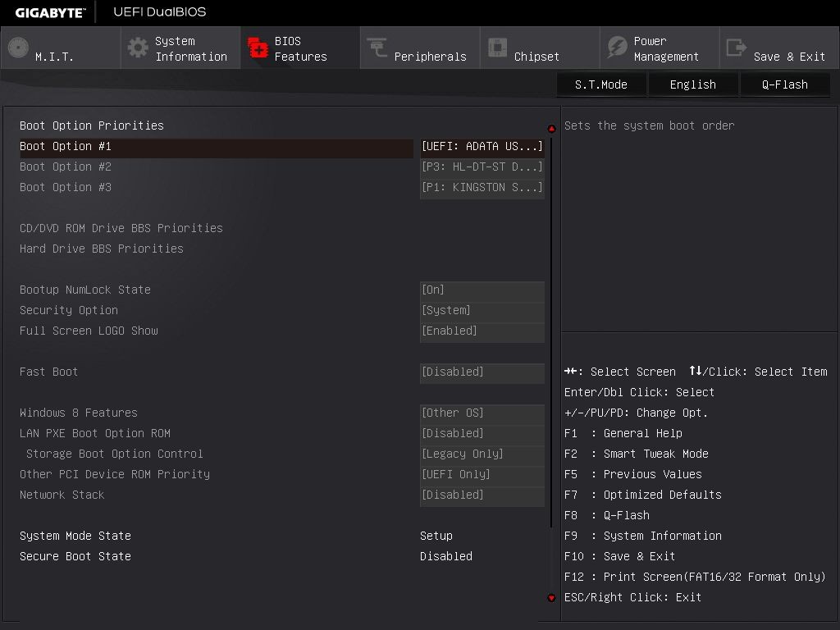Viewport: 840px width, 630px height.
Task: Open Storage Boot Option Control dropdown
Action: [x=482, y=454]
